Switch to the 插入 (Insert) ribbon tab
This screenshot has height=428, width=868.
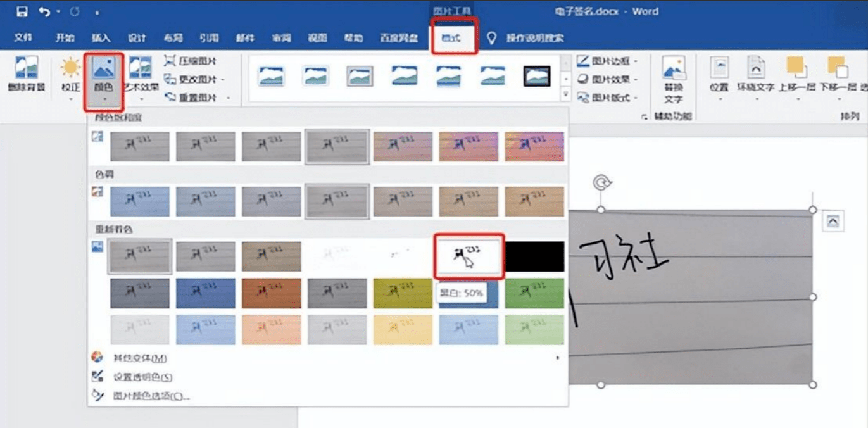[x=100, y=37]
